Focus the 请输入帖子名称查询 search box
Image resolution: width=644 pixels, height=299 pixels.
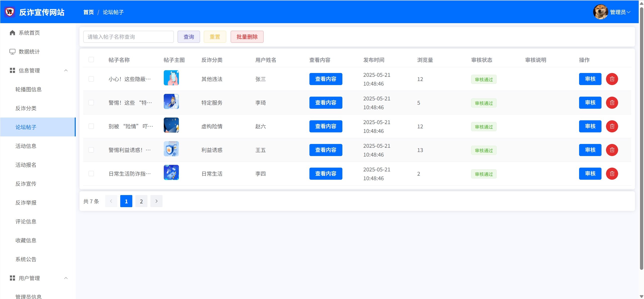[128, 37]
